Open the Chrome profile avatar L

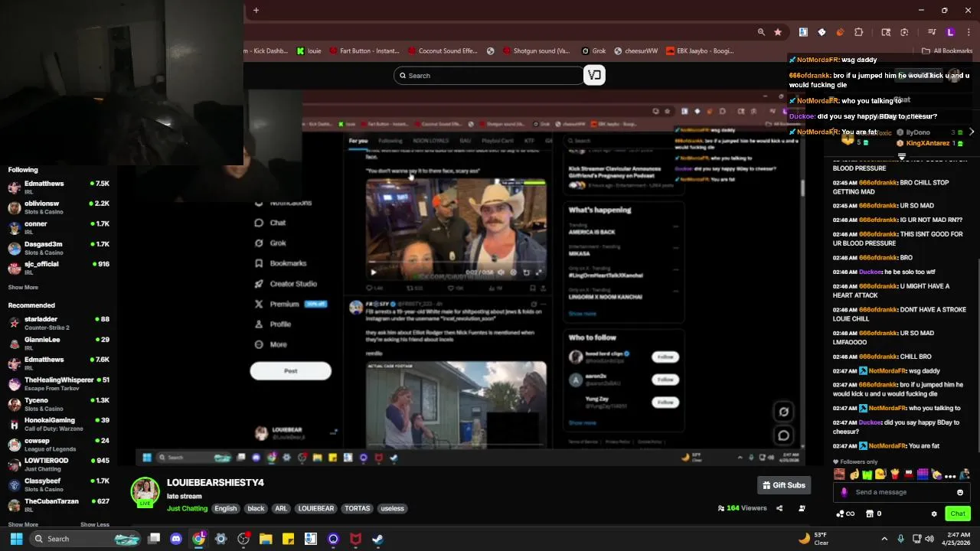950,32
